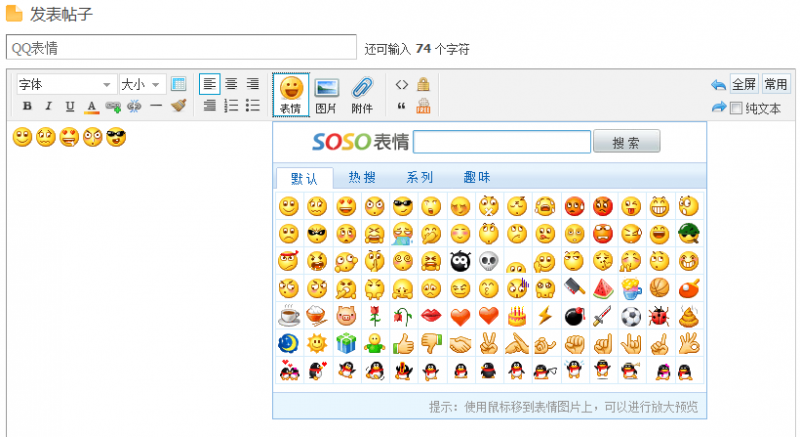
Task: Pick the basketball emoticon
Action: point(660,289)
